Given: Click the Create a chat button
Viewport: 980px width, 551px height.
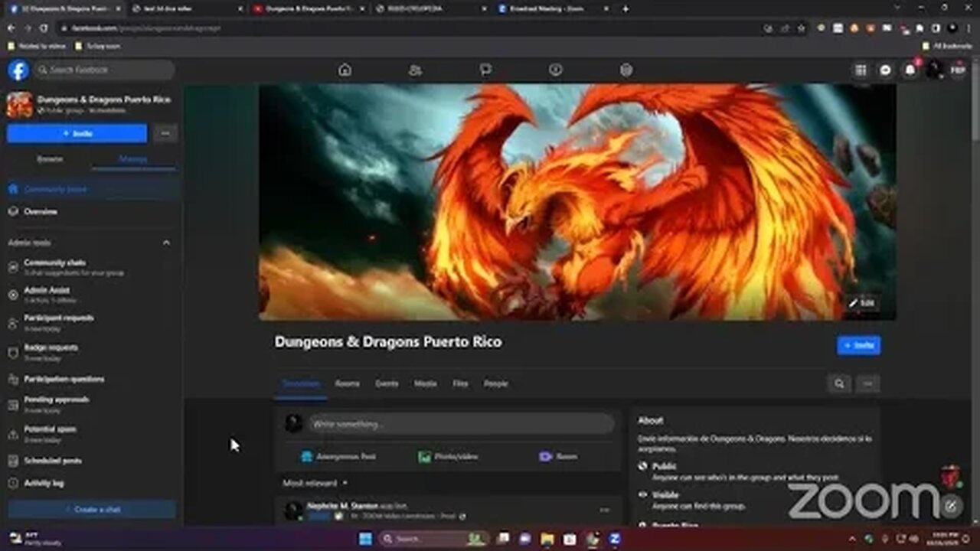Looking at the screenshot, I should (x=92, y=509).
